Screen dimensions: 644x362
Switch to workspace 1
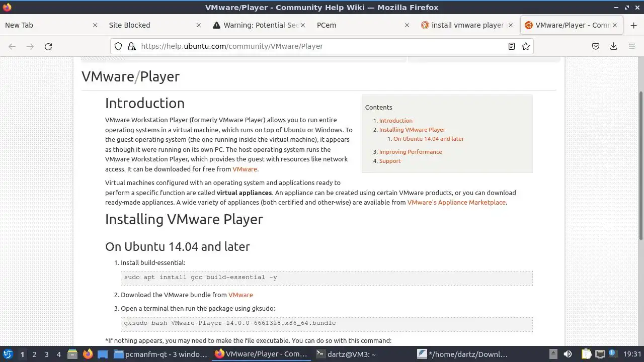click(22, 354)
